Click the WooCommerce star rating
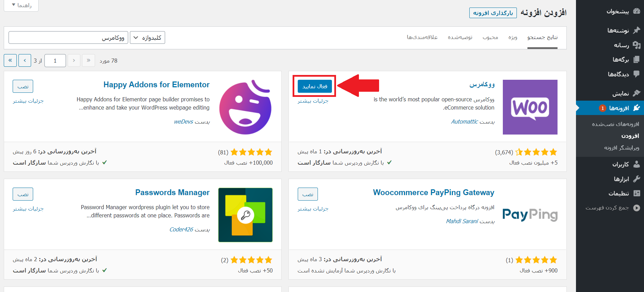Screen dimensions: 644x292 point(536,152)
